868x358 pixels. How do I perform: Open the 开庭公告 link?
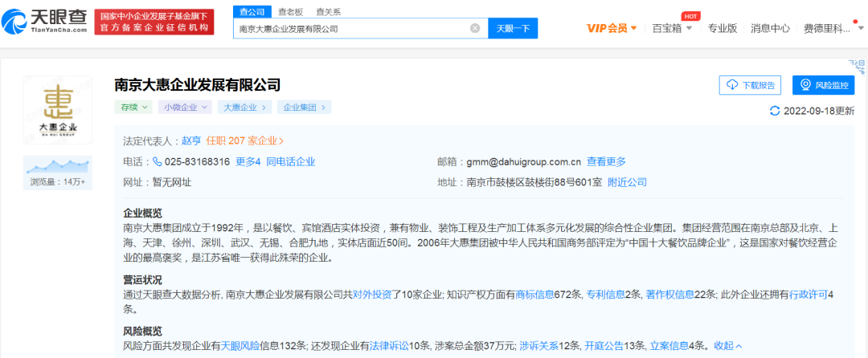click(604, 346)
